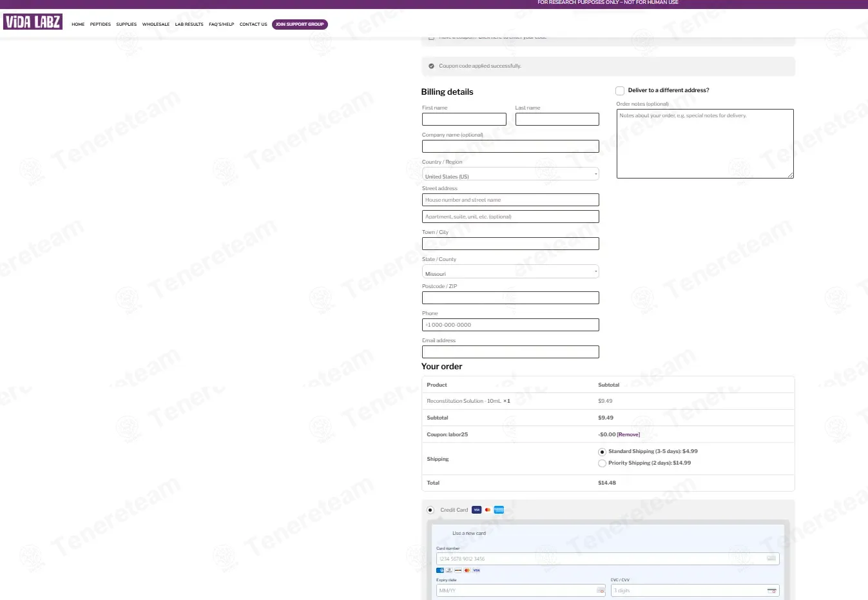Click the coupon applied success checkmark icon
868x600 pixels.
coord(431,66)
